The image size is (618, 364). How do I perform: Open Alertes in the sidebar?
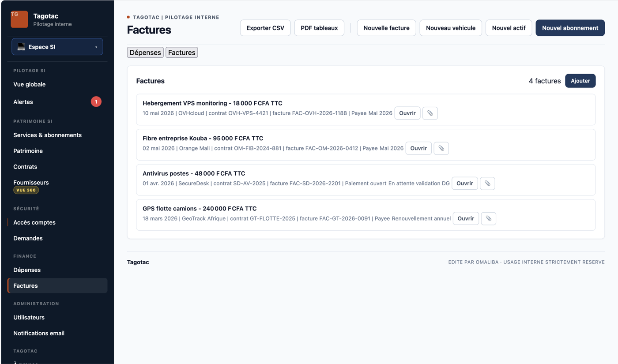[23, 102]
